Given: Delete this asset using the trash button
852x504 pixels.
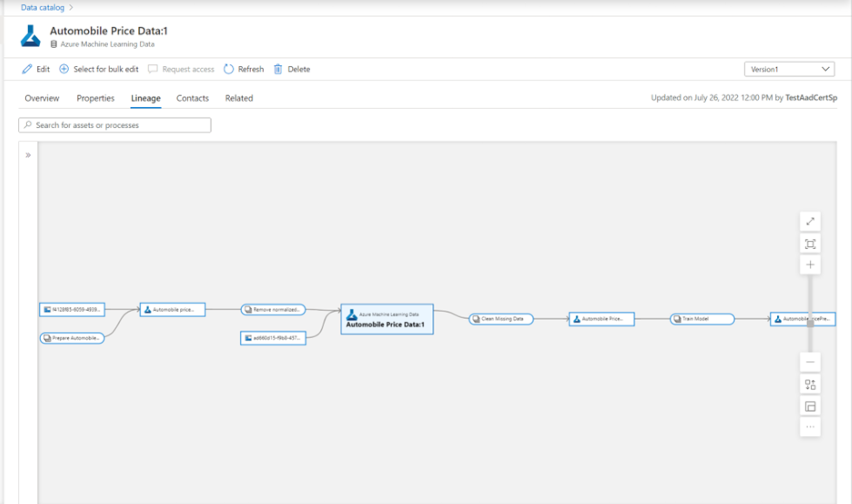Looking at the screenshot, I should point(292,69).
